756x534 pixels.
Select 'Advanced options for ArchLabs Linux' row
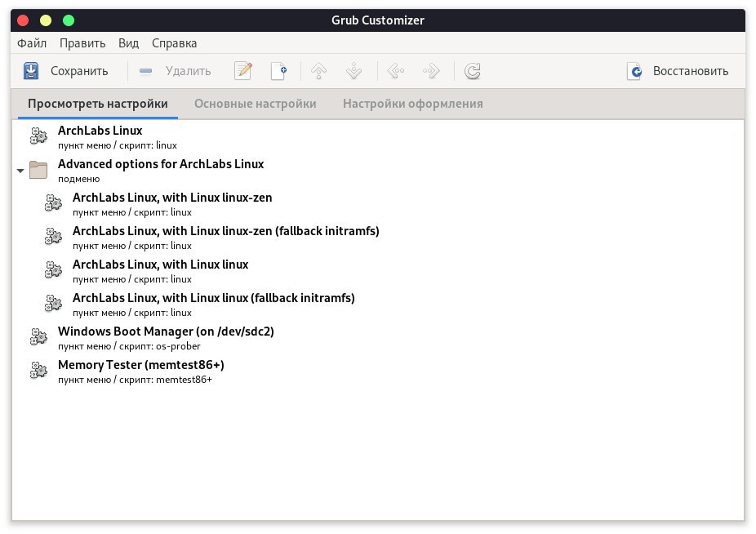pos(378,171)
